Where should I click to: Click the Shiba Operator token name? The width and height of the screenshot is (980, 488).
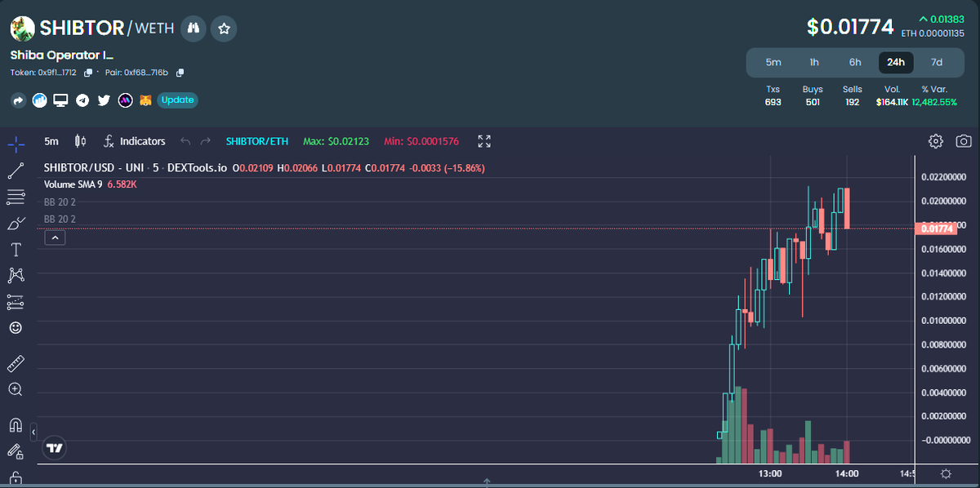pyautogui.click(x=62, y=55)
